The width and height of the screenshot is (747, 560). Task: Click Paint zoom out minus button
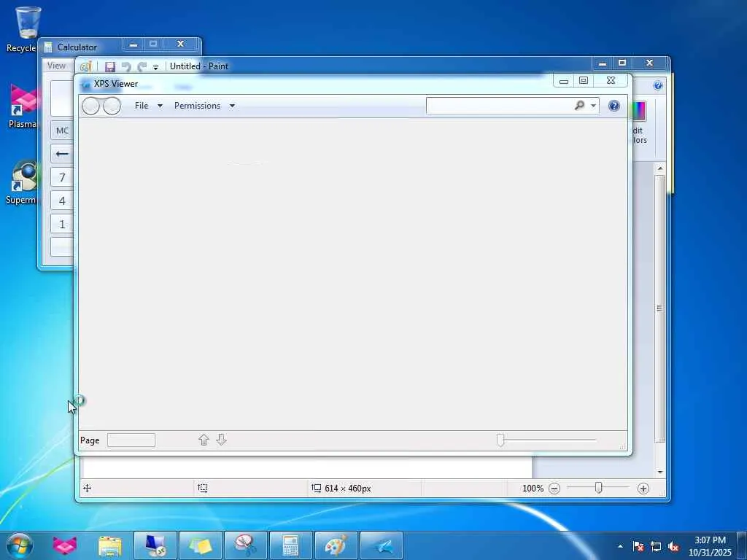(x=554, y=489)
